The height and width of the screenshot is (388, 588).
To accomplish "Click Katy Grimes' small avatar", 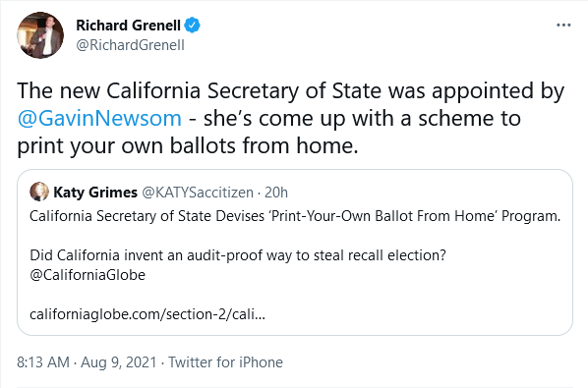I will coord(39,192).
